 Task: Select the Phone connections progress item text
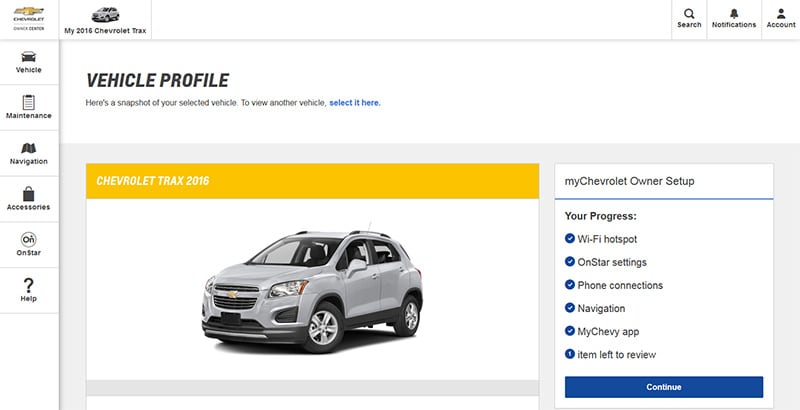click(620, 285)
